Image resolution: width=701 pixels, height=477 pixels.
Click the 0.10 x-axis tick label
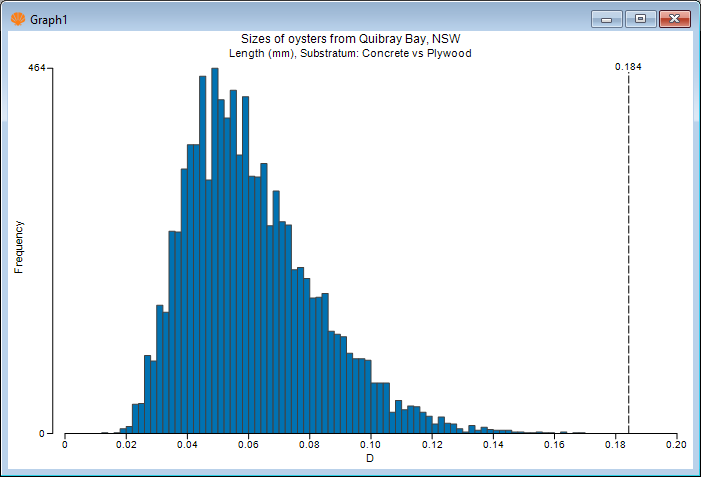pos(371,446)
